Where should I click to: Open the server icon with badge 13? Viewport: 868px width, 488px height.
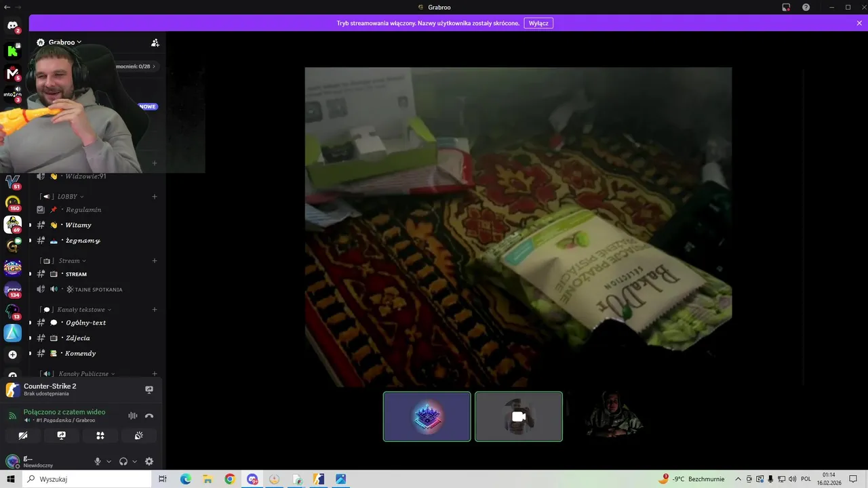[x=12, y=312]
